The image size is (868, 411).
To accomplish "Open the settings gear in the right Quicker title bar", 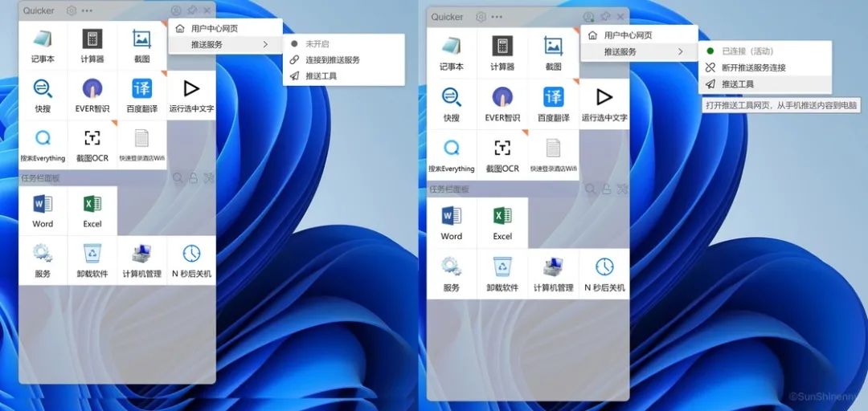I will [x=481, y=17].
